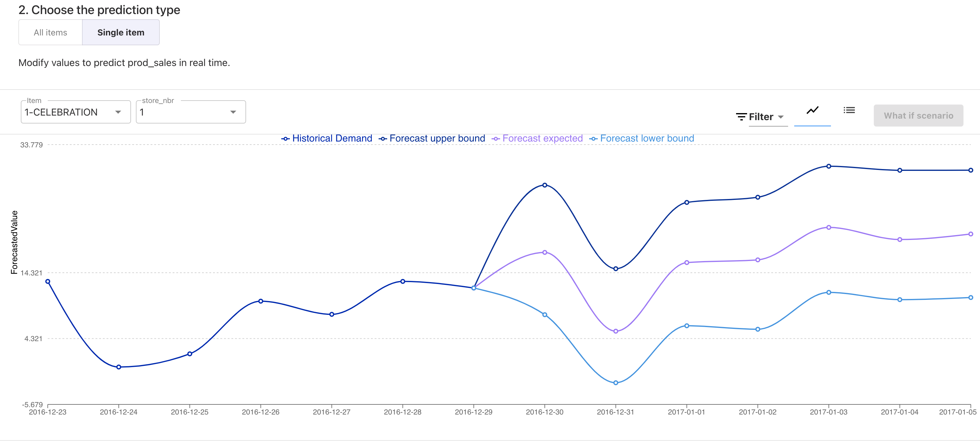
Task: Toggle Forecast upper bound series label
Action: (x=437, y=138)
